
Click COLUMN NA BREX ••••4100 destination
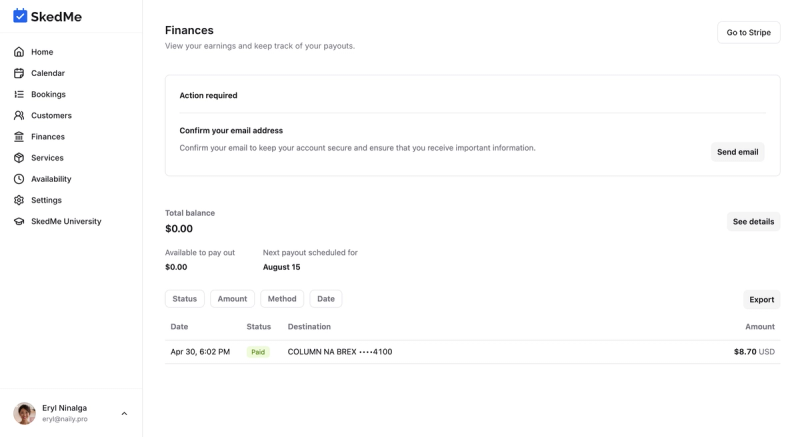tap(340, 352)
